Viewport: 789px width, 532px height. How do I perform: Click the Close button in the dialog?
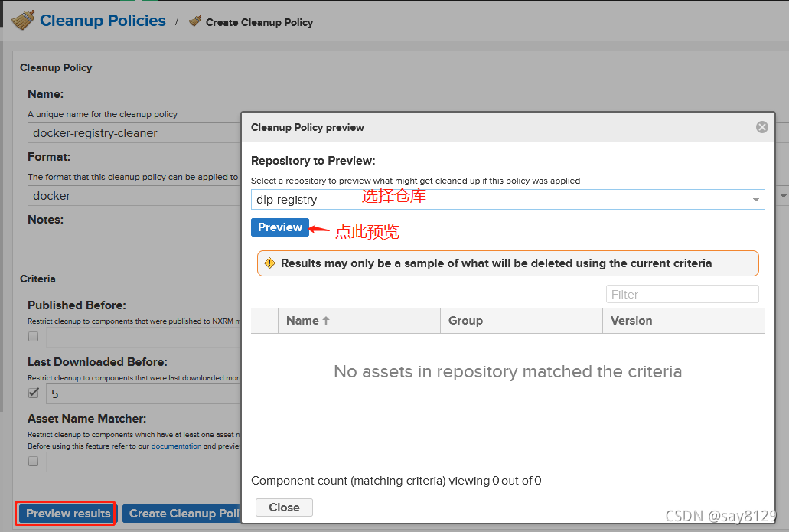tap(284, 507)
